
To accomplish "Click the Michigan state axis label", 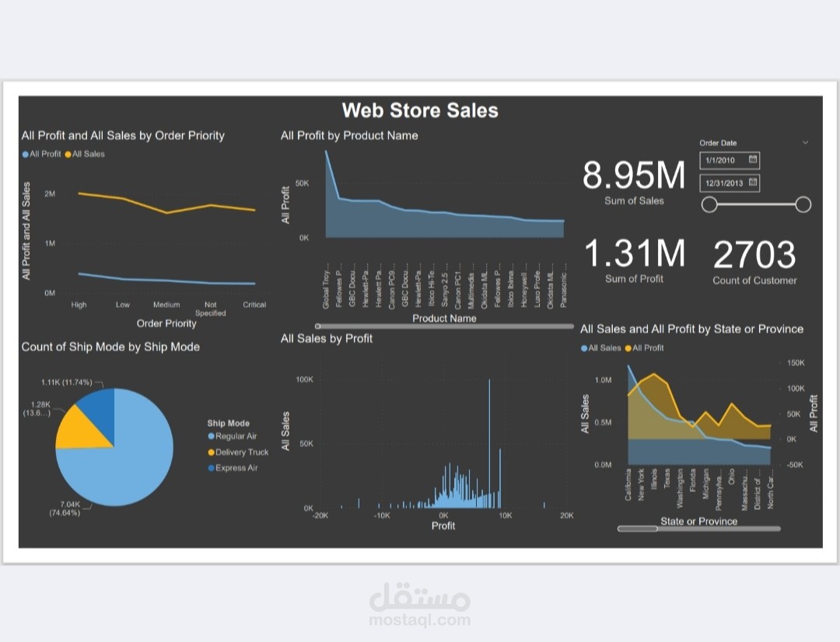I will [706, 484].
